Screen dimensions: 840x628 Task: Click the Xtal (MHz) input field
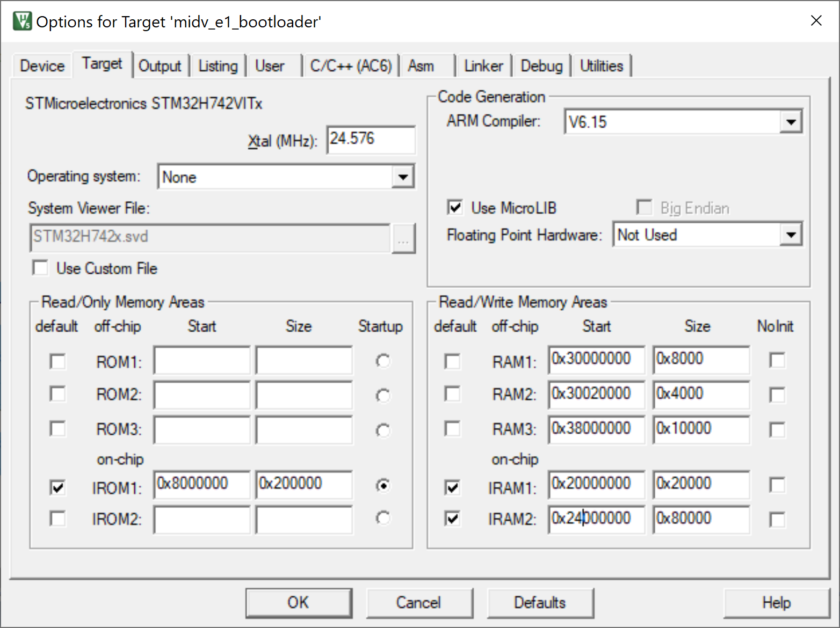tap(371, 140)
